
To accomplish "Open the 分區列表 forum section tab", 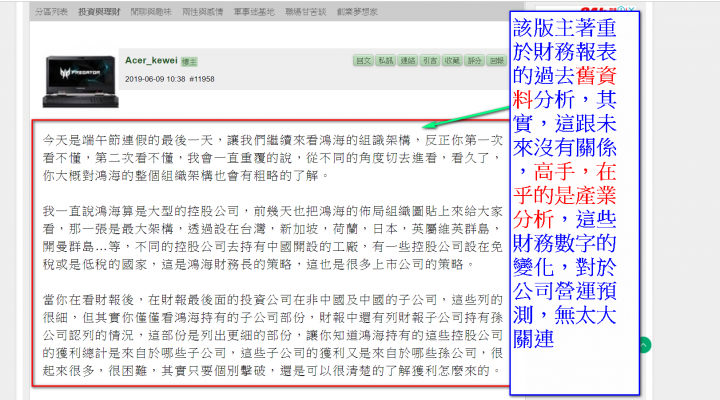I will (51, 12).
